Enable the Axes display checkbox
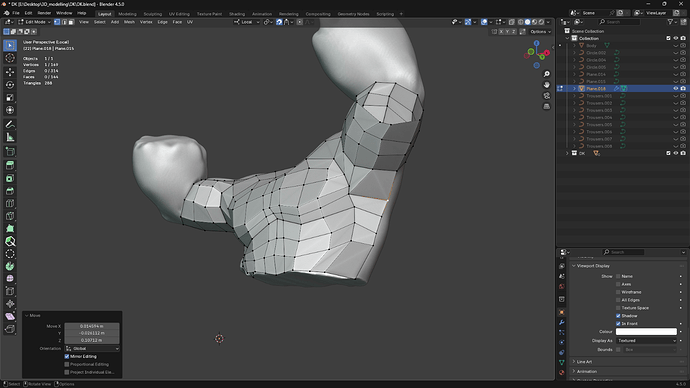The image size is (690, 388). tap(618, 284)
